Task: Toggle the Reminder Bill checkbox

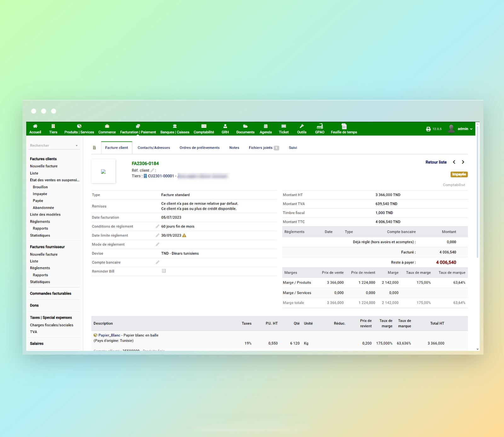Action: click(164, 271)
